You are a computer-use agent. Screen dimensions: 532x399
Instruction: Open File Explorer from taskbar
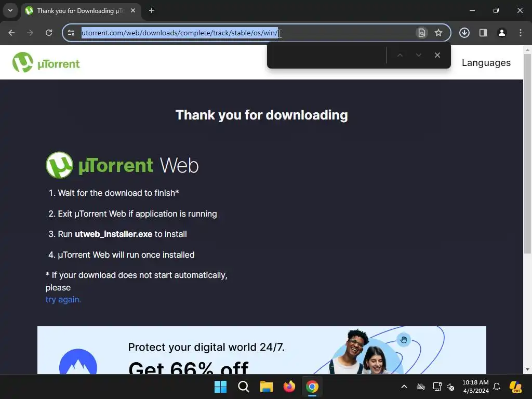click(x=267, y=387)
